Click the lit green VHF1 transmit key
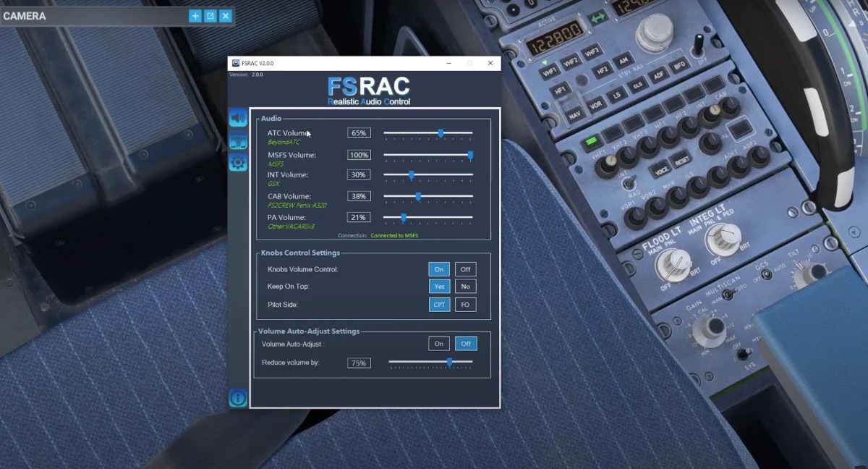 click(x=592, y=140)
